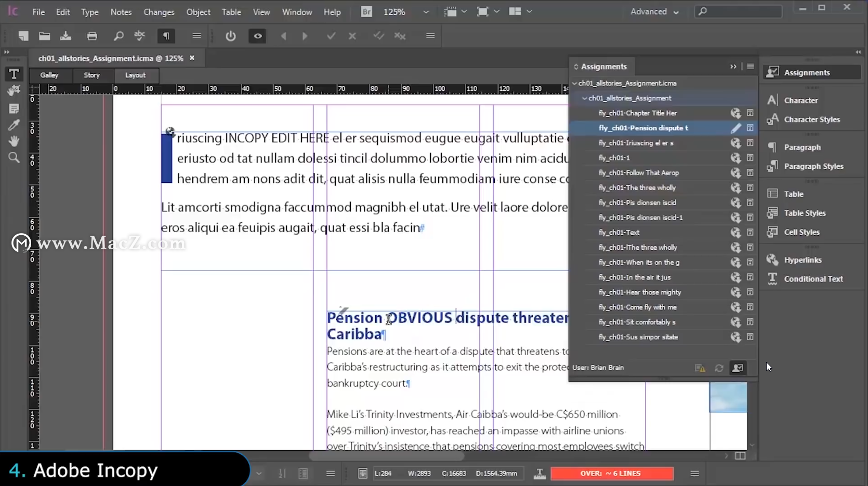Select fly_ch01-Follow That Aerop story

639,173
